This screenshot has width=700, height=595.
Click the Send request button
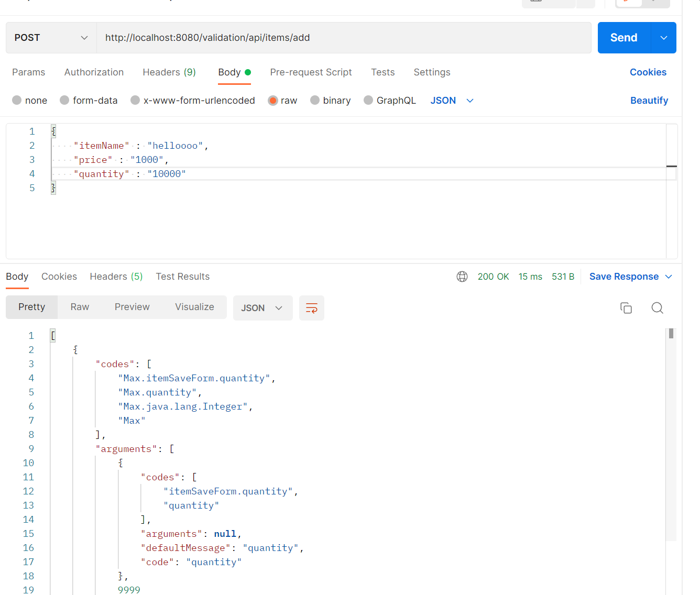click(x=624, y=38)
